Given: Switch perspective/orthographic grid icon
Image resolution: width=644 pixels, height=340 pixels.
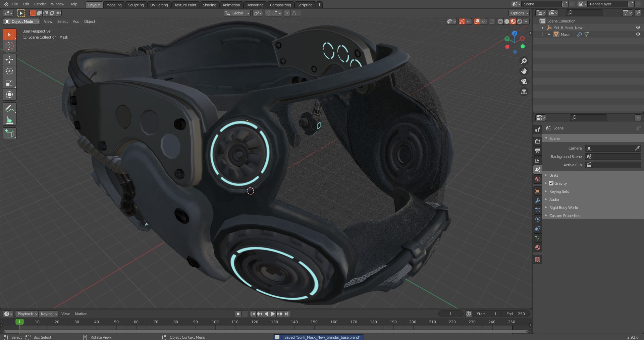Looking at the screenshot, I should coord(524,92).
